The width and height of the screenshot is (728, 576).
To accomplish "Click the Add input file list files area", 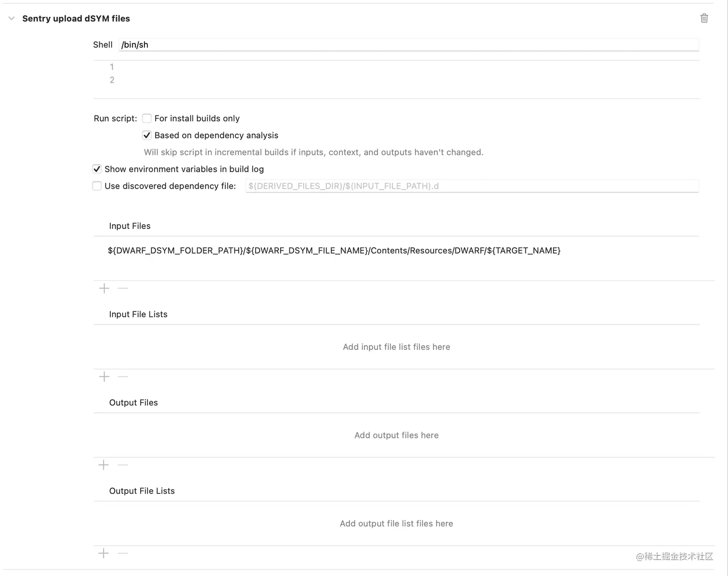I will [x=396, y=347].
